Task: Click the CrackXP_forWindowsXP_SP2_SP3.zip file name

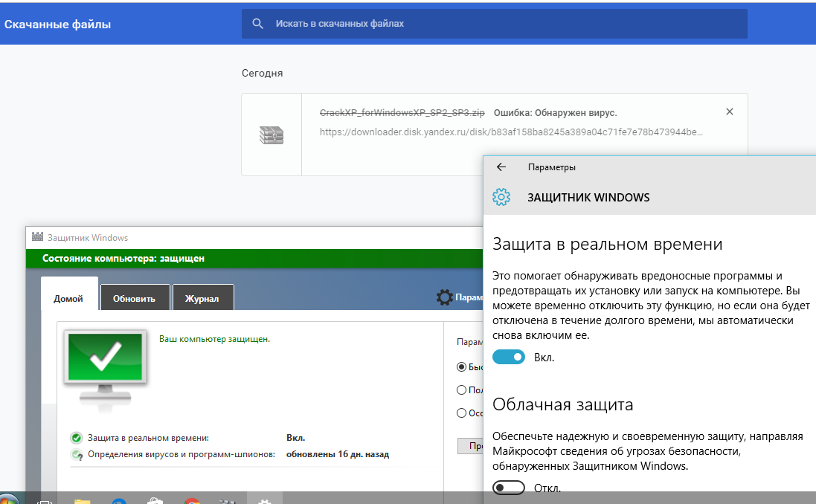Action: pyautogui.click(x=402, y=113)
